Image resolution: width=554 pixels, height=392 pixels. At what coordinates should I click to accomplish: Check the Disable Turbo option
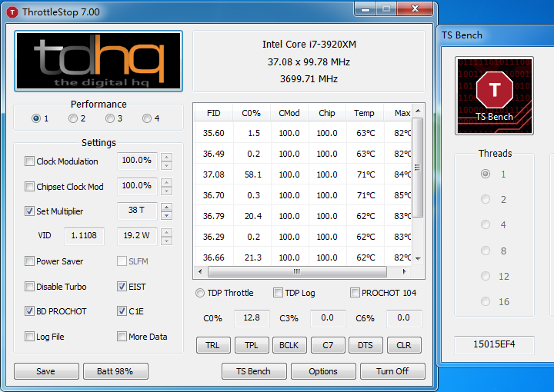coord(29,287)
